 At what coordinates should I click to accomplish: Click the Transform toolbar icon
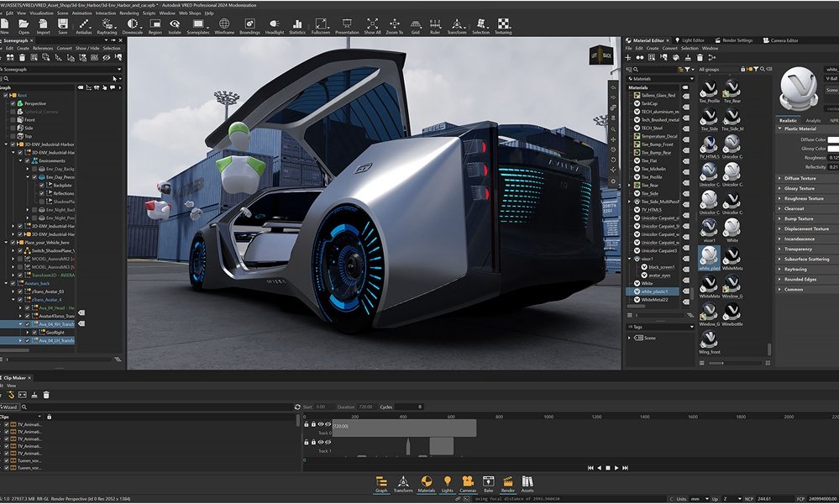coord(456,24)
